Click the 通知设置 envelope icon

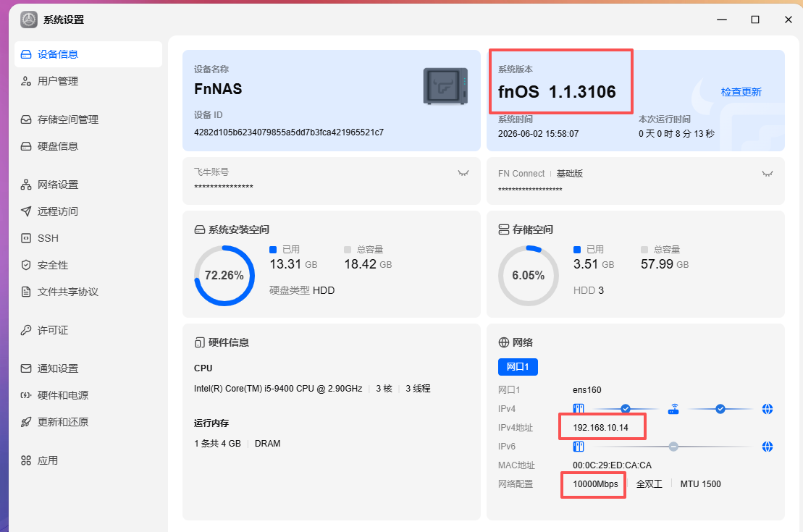[x=26, y=368]
